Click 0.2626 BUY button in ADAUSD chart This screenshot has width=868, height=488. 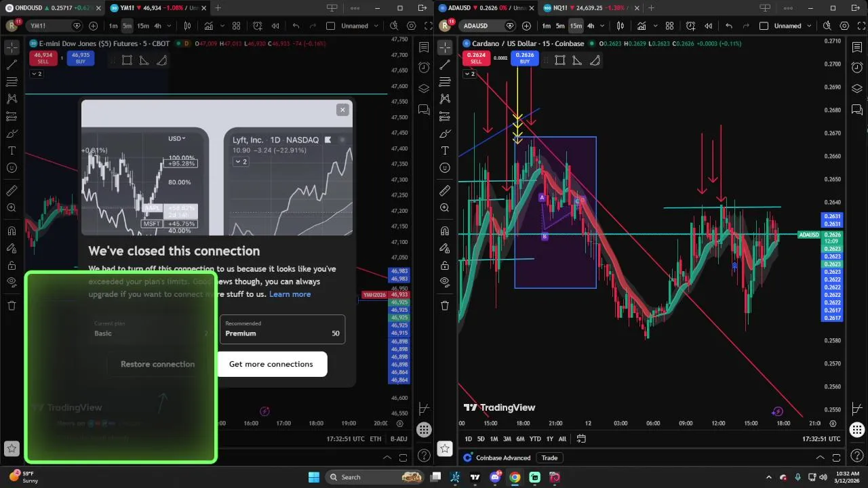[524, 58]
